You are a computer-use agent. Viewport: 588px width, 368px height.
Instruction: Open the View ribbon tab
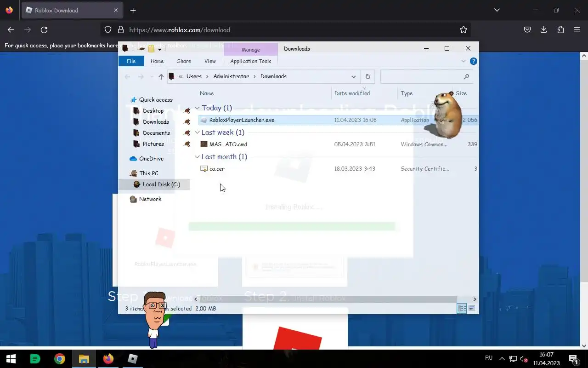[x=210, y=61]
